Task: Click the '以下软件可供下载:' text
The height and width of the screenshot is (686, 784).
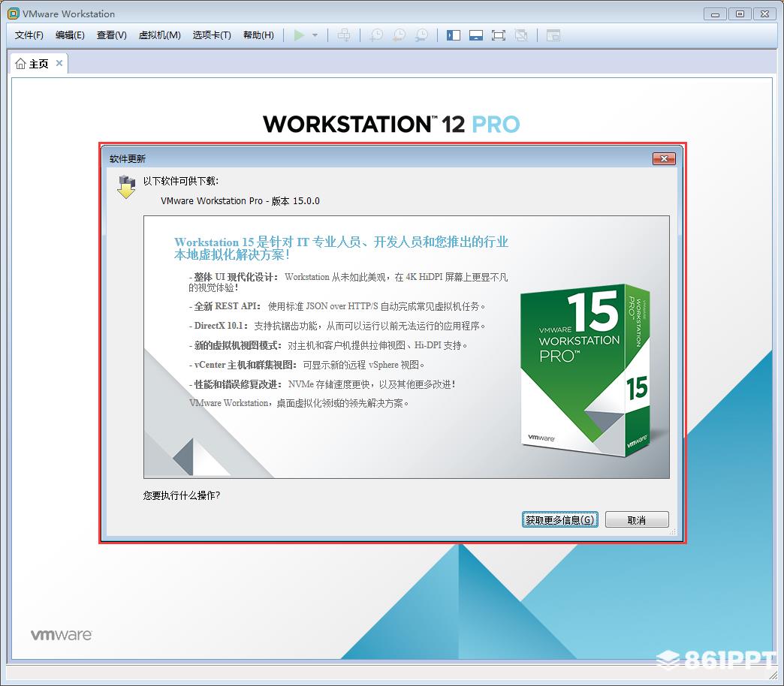Action: 181,181
